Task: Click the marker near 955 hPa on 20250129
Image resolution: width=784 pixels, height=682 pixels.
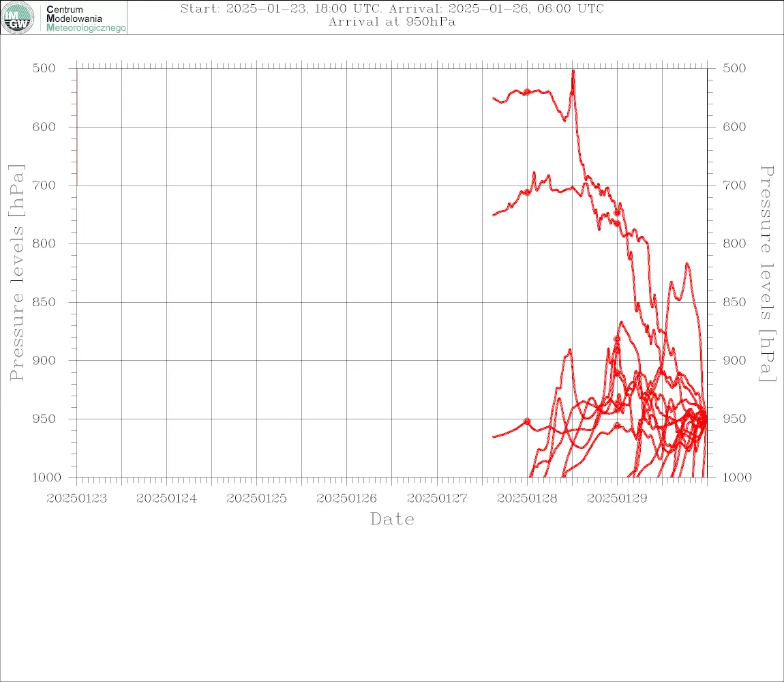Action: (617, 426)
